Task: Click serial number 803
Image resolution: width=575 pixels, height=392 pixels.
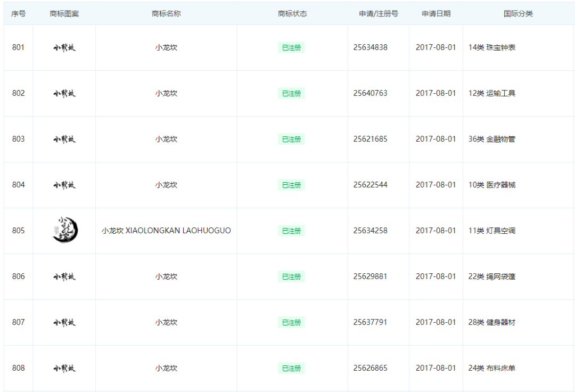Action: (18, 139)
